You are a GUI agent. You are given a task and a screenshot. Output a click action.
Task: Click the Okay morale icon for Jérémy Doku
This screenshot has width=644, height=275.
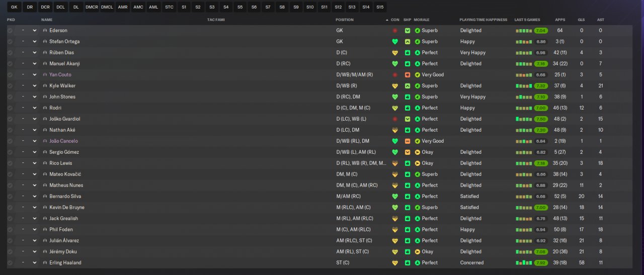418,252
